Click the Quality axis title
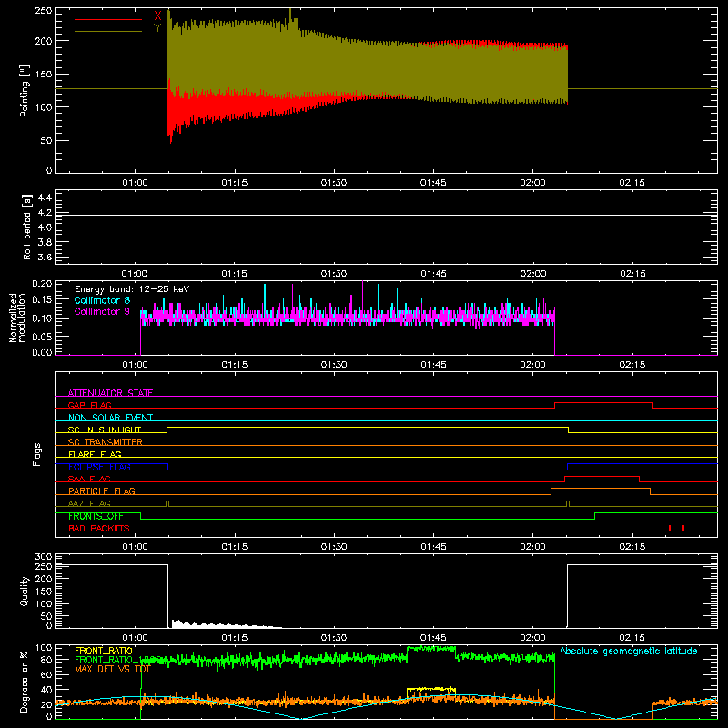Viewport: 728px width, 728px height. pyautogui.click(x=25, y=591)
